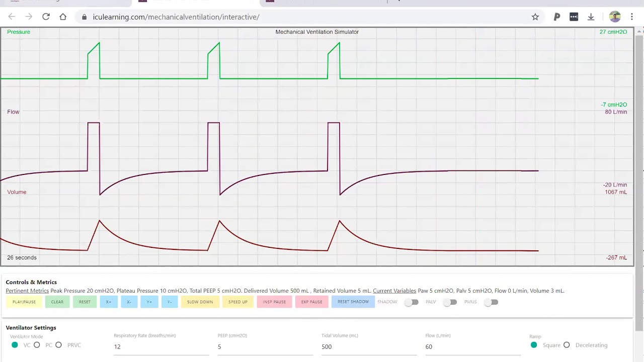Click 'Delivered Volume 500 mL' metric text

click(276, 291)
